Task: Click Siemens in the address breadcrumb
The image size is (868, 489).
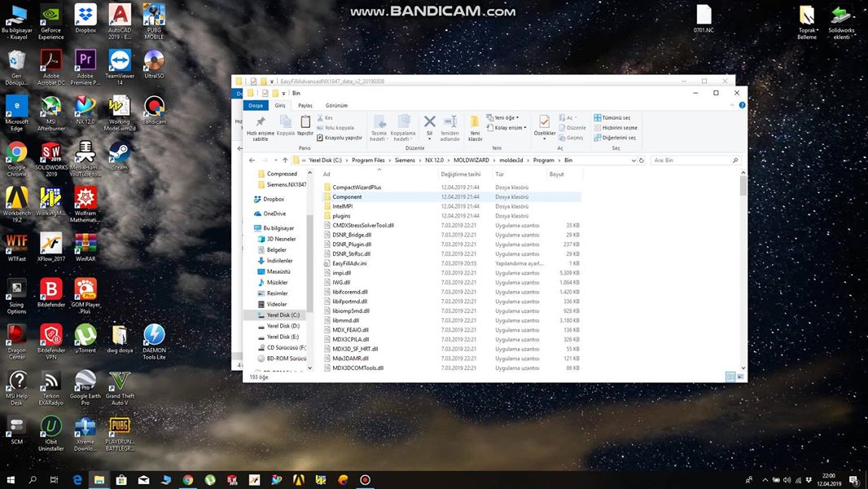Action: tap(405, 160)
